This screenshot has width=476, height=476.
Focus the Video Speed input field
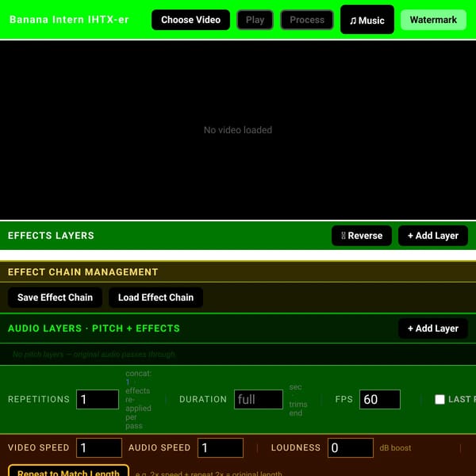[99, 447]
